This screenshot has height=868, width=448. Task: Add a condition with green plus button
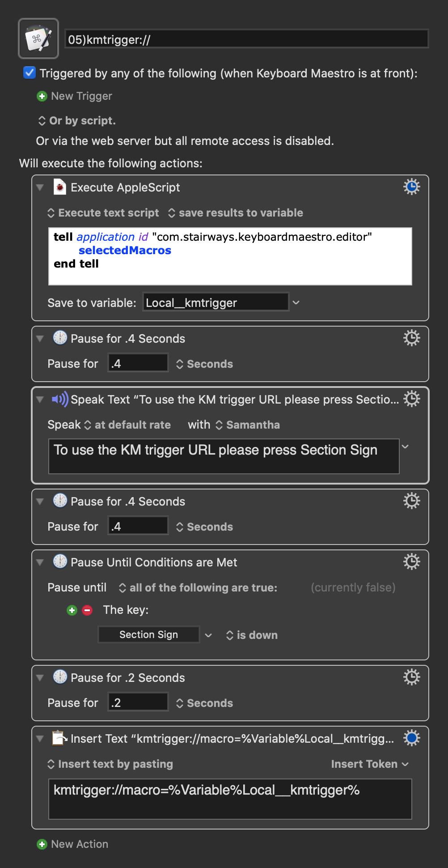point(72,610)
